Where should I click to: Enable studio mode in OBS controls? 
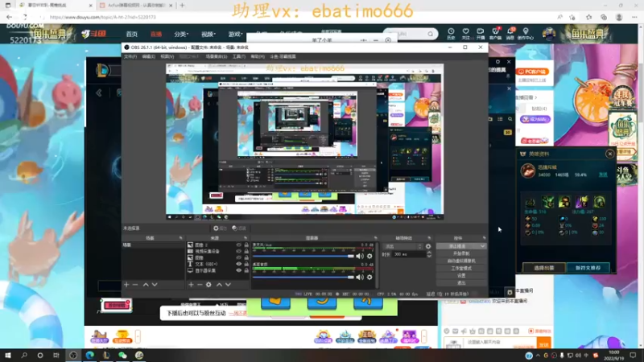(x=461, y=269)
